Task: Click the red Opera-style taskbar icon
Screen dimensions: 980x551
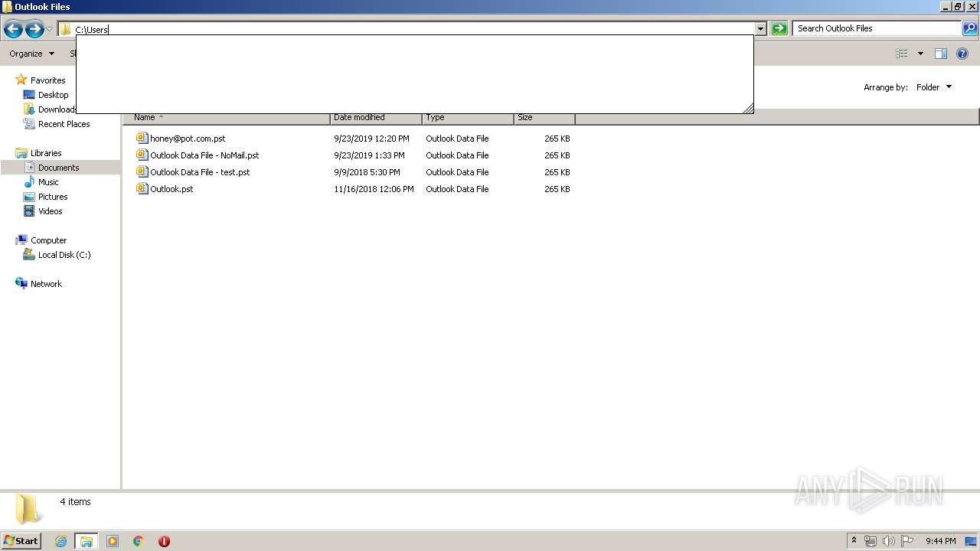Action: click(x=164, y=541)
